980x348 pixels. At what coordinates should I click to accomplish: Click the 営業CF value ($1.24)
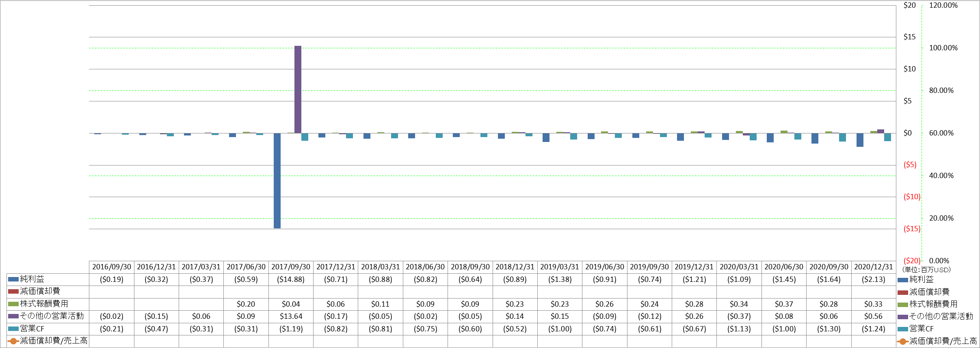point(874,329)
